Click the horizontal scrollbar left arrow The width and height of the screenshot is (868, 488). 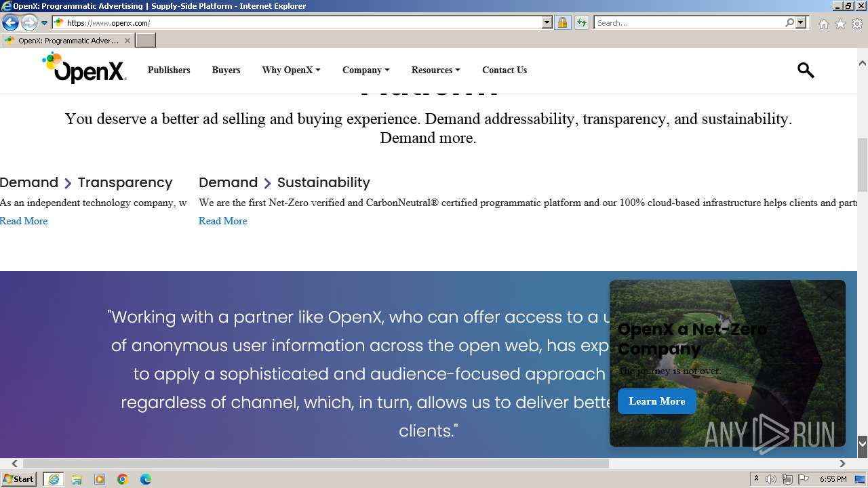click(x=14, y=464)
